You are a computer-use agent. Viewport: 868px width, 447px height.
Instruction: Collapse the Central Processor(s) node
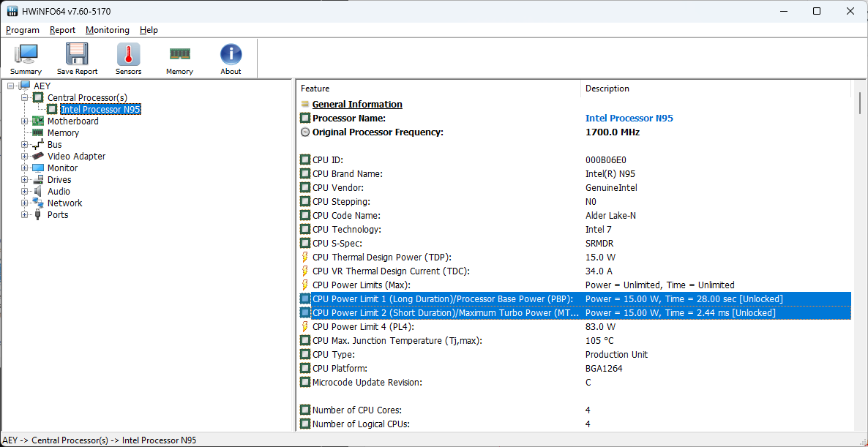click(x=24, y=98)
